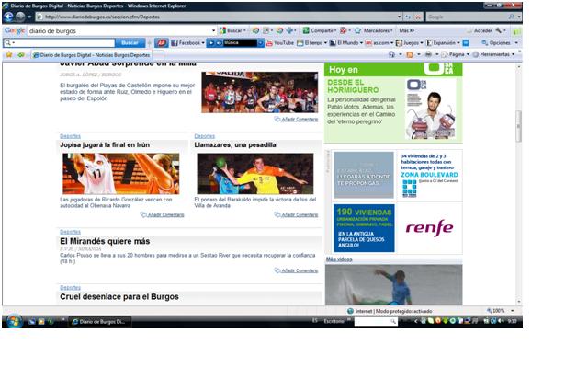588x368 pixels.
Task: Click Acceder on Google Toolbar
Action: 482,30
